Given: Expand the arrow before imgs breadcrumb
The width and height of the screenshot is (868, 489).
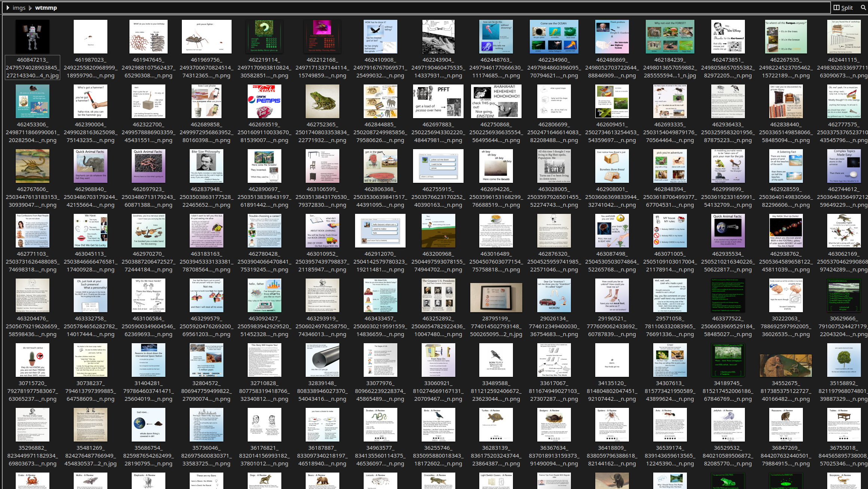Looking at the screenshot, I should pos(7,7).
